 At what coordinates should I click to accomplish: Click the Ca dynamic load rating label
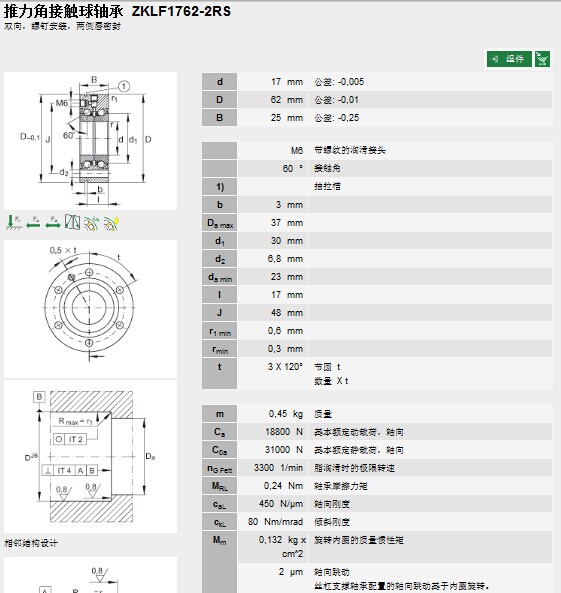[219, 432]
